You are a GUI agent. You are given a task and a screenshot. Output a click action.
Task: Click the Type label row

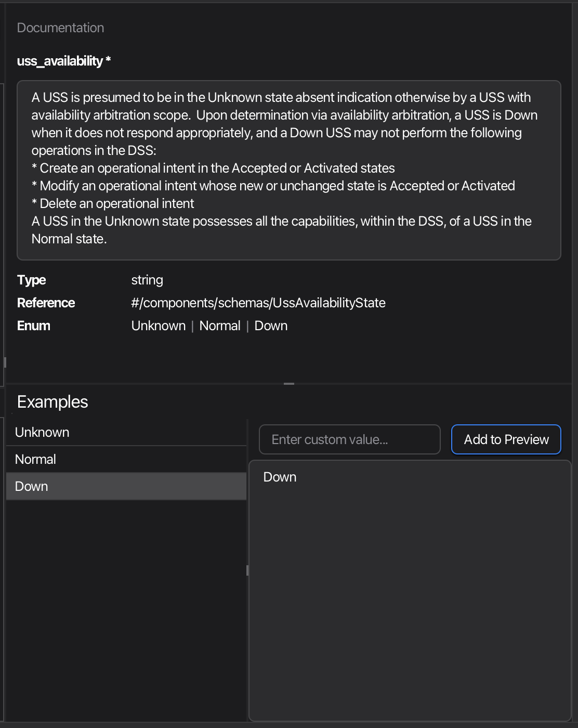point(31,280)
